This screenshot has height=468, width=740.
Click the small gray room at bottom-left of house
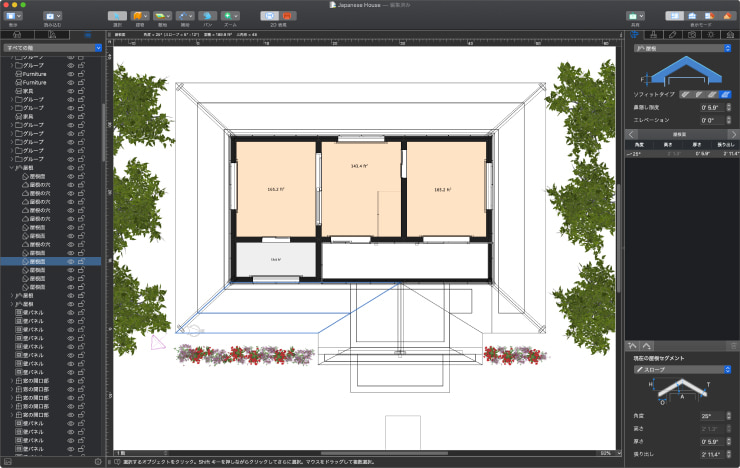276,259
